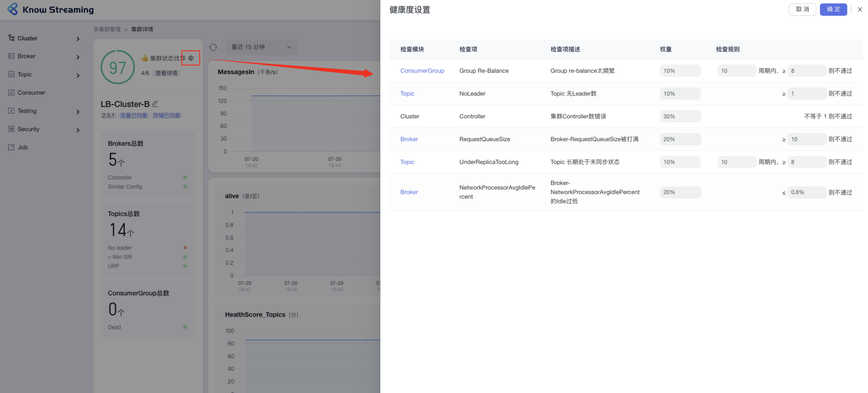Click the Consumer sidebar icon

[x=11, y=92]
